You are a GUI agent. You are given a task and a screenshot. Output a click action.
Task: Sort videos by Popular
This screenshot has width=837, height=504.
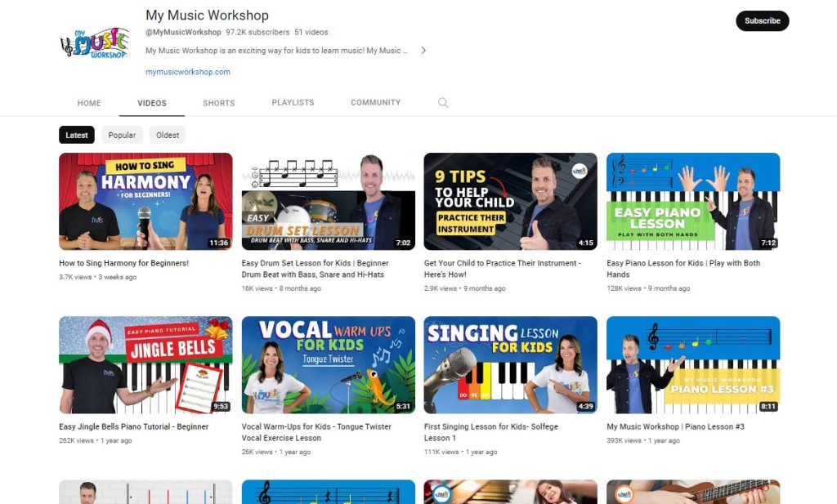click(x=122, y=136)
